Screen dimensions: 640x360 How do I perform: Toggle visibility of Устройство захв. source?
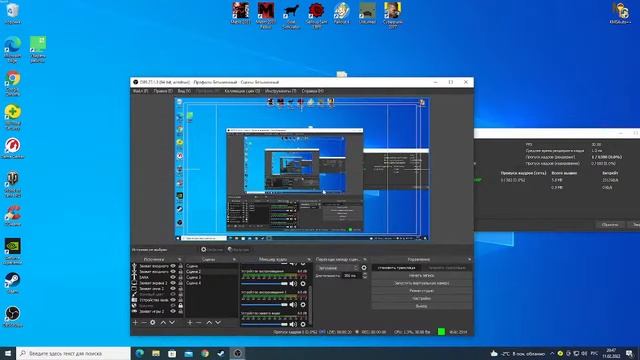[x=173, y=300]
